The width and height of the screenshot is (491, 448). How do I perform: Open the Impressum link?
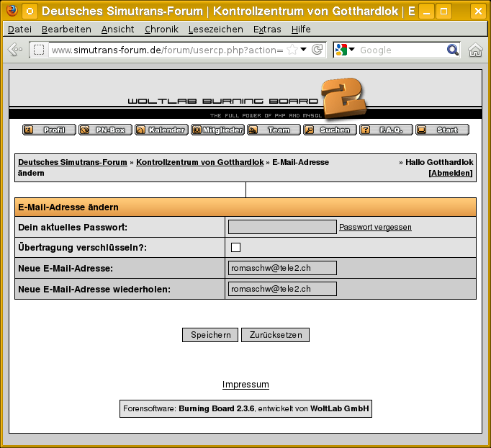coord(245,385)
